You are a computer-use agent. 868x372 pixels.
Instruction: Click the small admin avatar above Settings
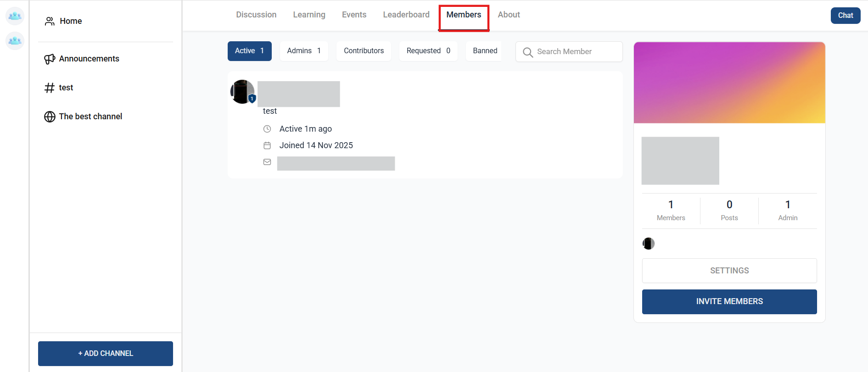(649, 244)
